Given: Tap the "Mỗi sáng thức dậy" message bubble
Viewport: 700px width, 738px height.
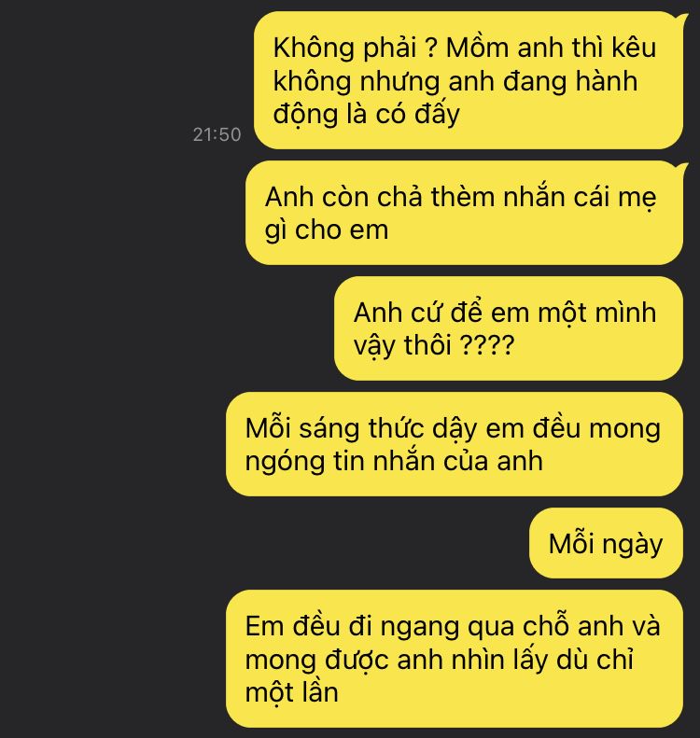Looking at the screenshot, I should [x=455, y=444].
